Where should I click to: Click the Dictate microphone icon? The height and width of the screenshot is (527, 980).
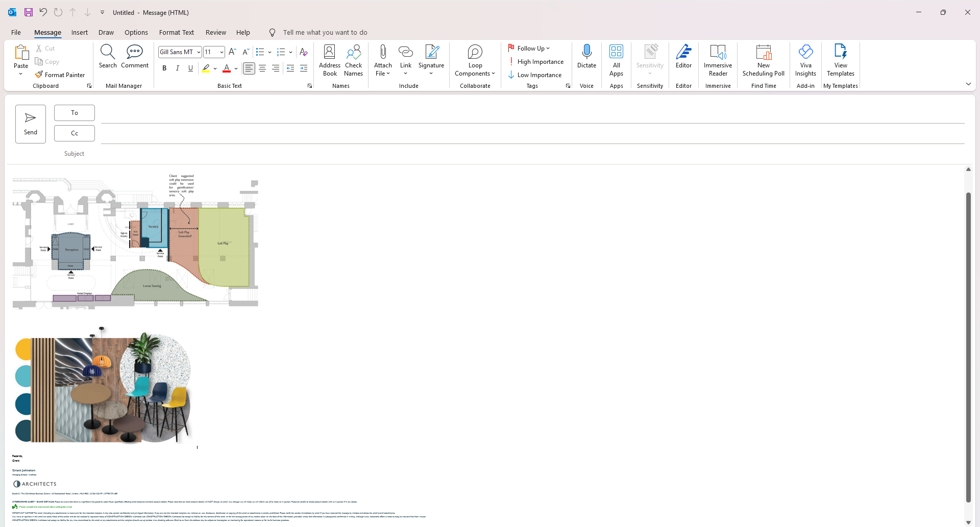[x=586, y=52]
